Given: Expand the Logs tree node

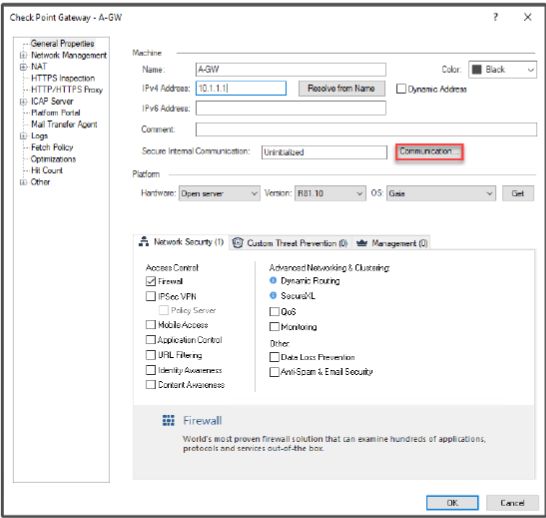Looking at the screenshot, I should (x=23, y=136).
